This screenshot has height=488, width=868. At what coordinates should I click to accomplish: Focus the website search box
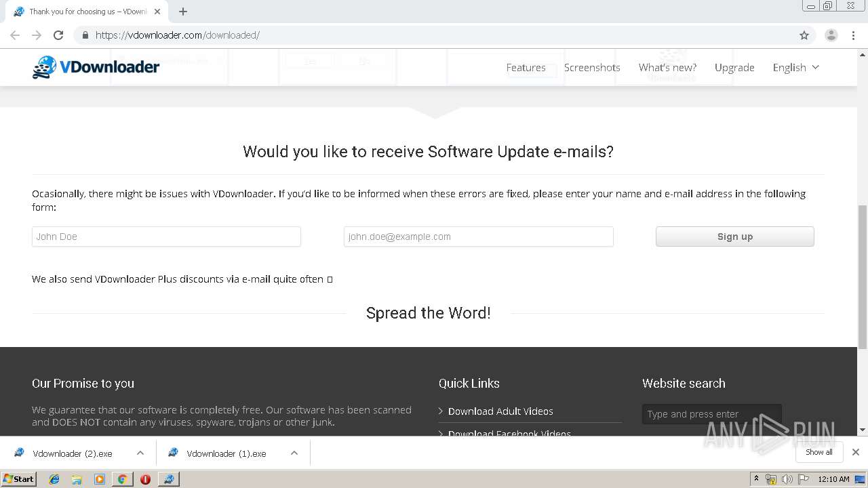[x=712, y=414]
